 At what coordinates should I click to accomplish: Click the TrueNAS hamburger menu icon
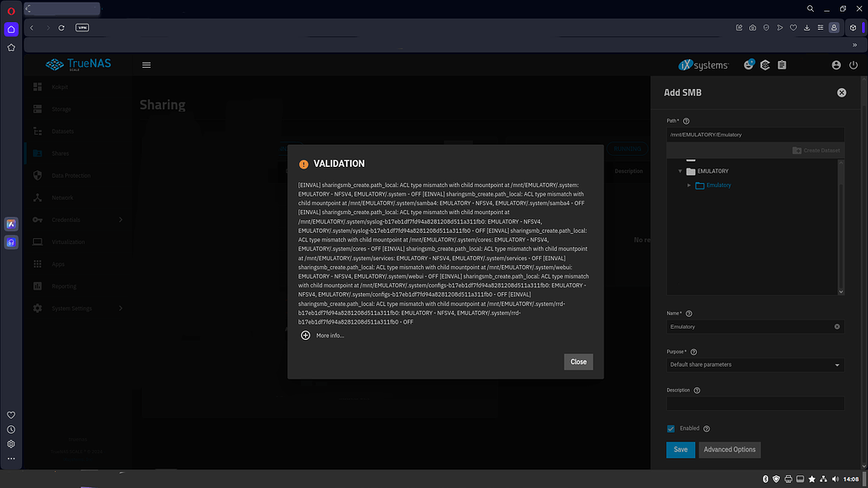[147, 65]
